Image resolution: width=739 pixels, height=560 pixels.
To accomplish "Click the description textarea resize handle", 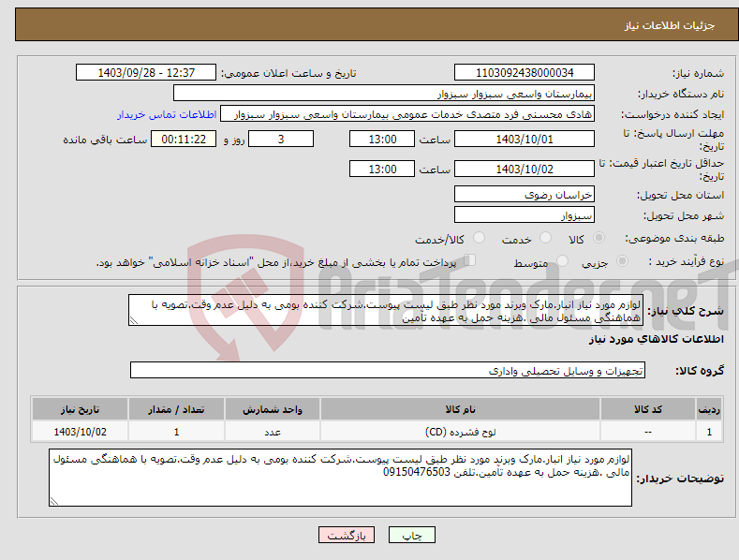I will tap(134, 320).
